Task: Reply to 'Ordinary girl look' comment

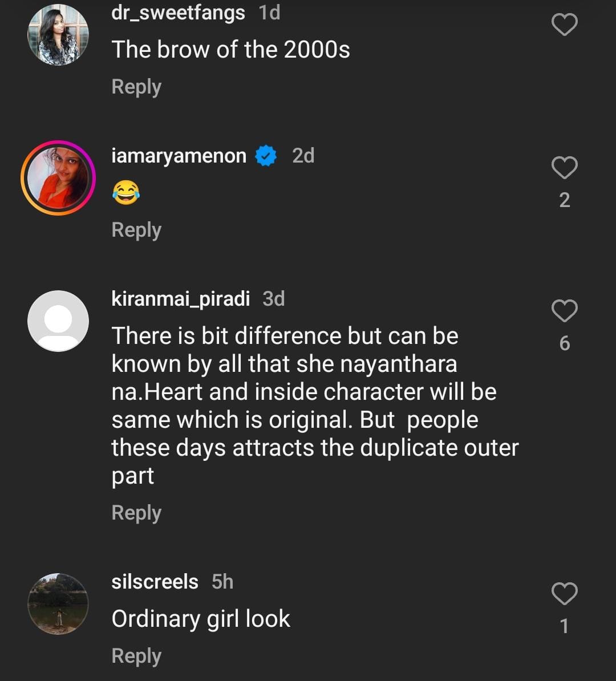Action: pyautogui.click(x=136, y=656)
